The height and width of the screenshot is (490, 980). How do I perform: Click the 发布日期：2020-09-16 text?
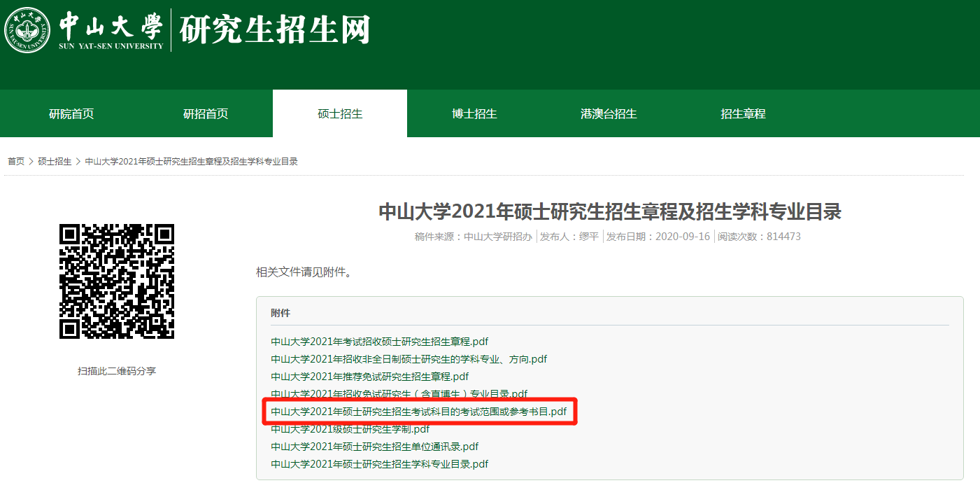click(658, 237)
